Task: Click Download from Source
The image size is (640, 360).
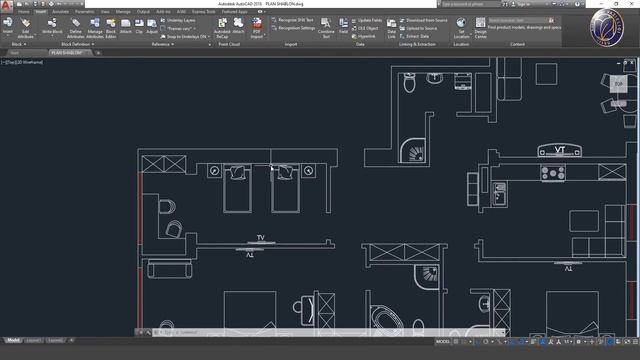Action: [x=423, y=20]
